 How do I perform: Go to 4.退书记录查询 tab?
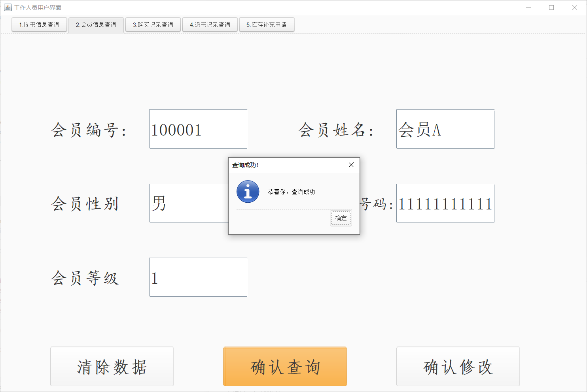[x=210, y=24]
